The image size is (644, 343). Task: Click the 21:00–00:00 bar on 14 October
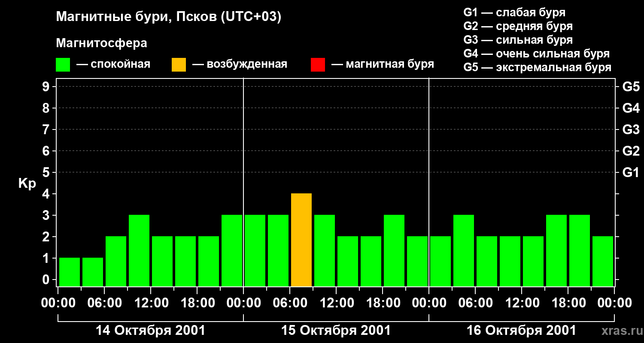pyautogui.click(x=232, y=251)
